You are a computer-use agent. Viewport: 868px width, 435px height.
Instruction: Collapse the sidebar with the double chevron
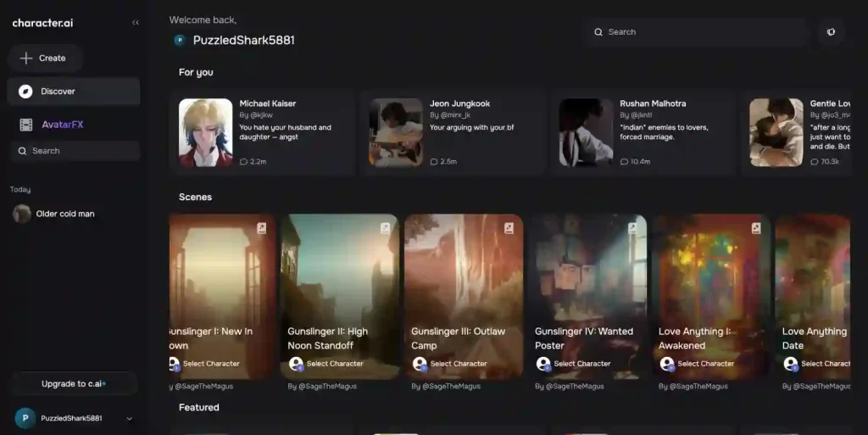coord(135,23)
